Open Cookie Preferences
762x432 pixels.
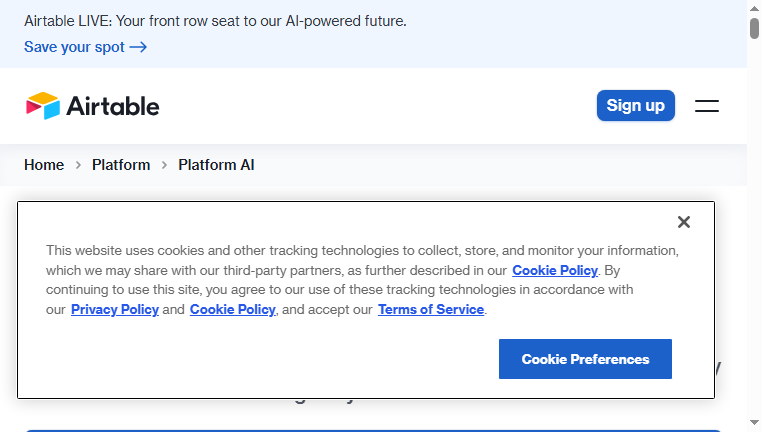click(585, 359)
